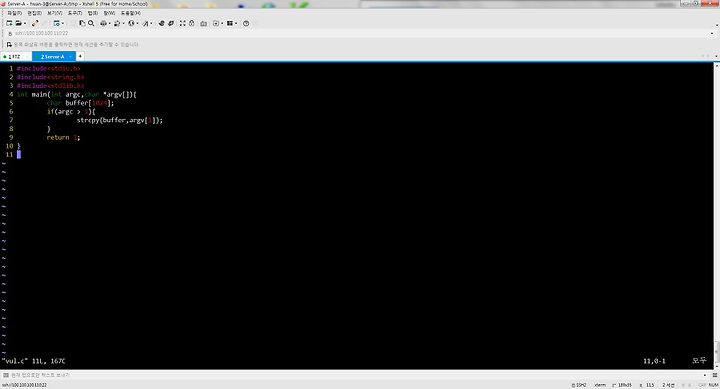The height and width of the screenshot is (389, 720).
Task: Expand the Encoding globe dropdown arrow
Action: (137, 23)
